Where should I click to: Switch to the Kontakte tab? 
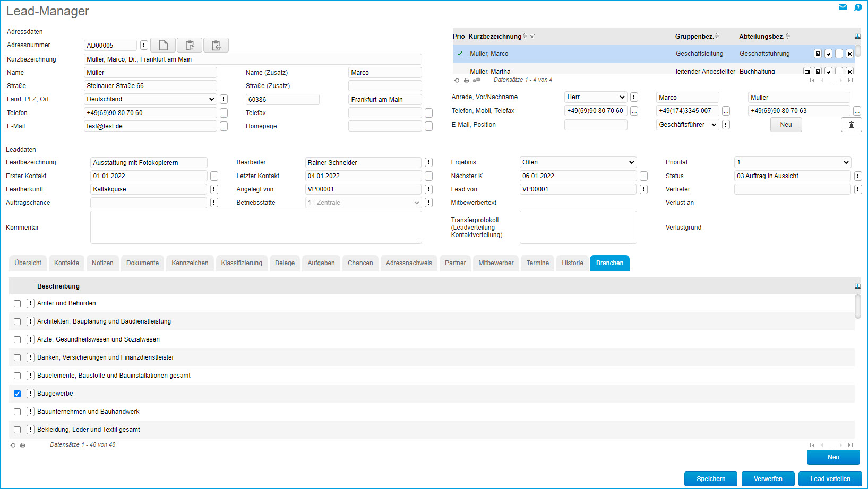pyautogui.click(x=66, y=263)
